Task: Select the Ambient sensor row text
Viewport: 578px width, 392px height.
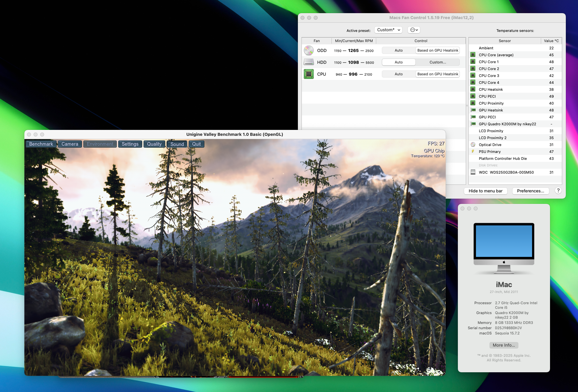Action: [x=486, y=48]
